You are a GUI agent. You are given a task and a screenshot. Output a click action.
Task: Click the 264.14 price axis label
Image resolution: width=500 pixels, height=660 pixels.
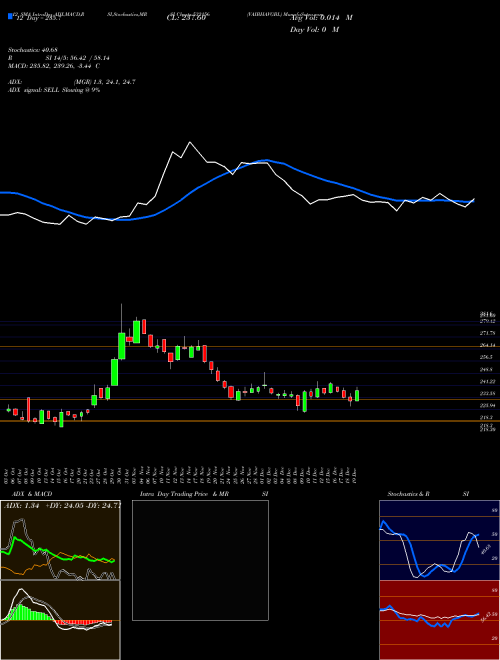489,345
